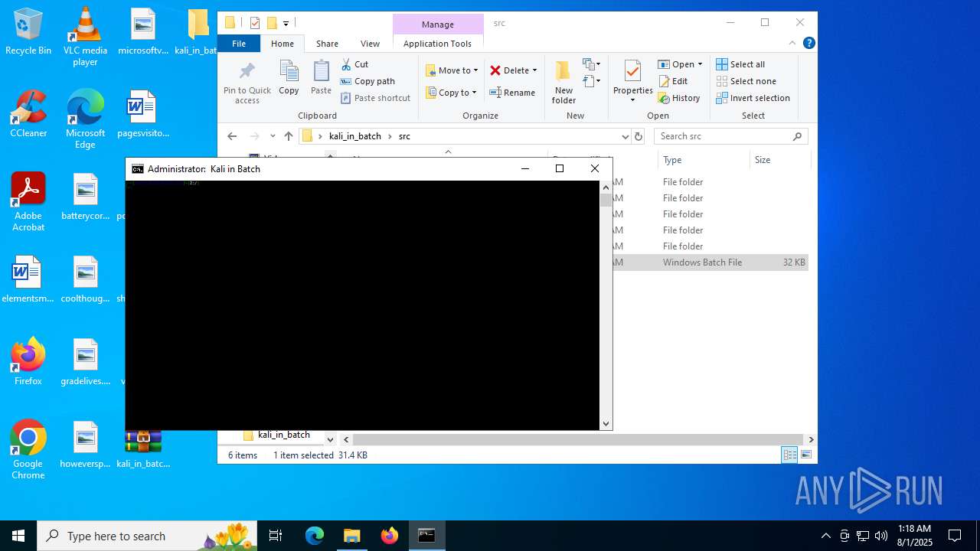Click Quick Access toolbar properties icon
The image size is (980, 551).
[255, 23]
